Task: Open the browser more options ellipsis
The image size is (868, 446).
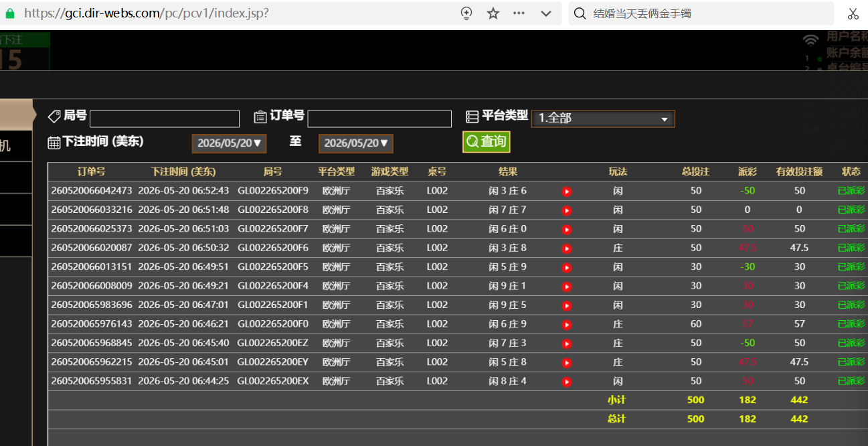Action: 519,13
